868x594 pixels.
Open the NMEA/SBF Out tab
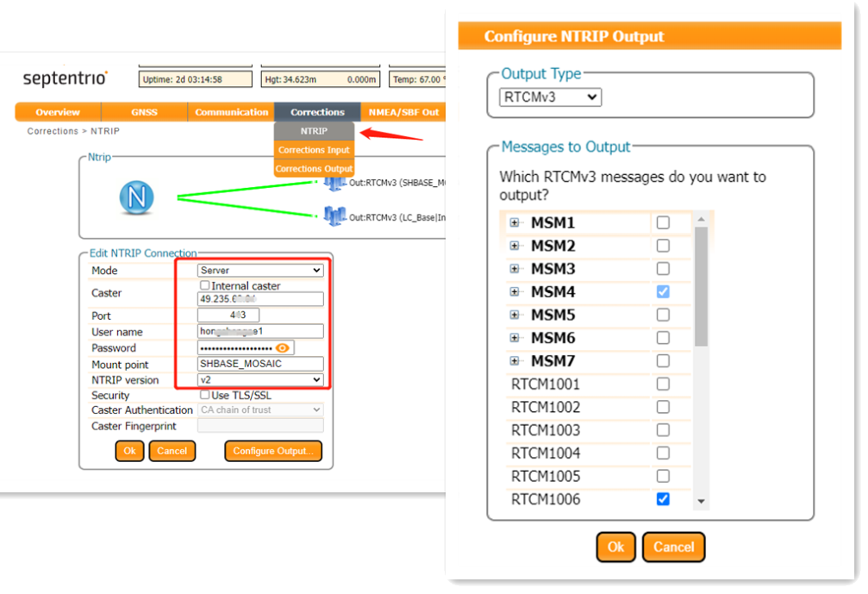click(x=403, y=112)
